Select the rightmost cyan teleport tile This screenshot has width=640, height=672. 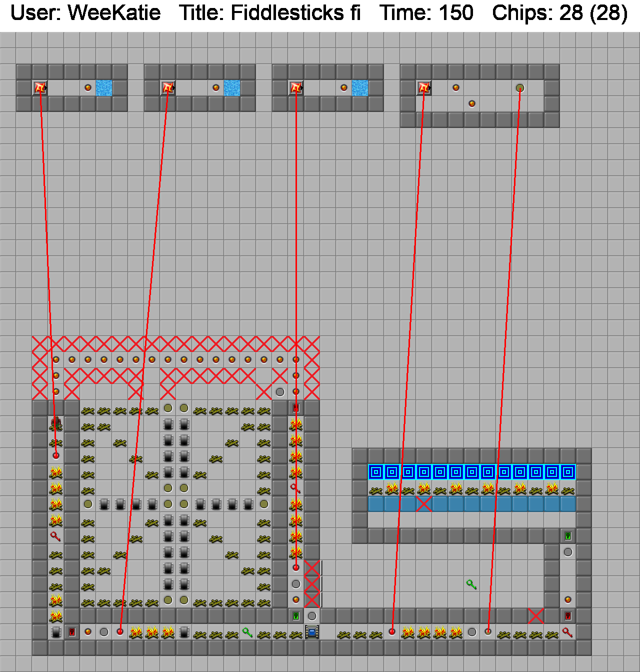[x=568, y=472]
